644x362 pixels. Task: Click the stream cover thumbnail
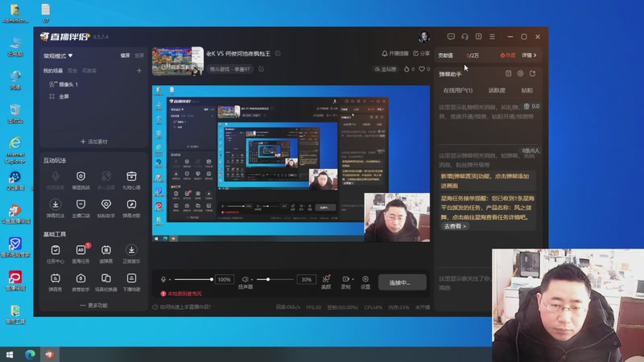[x=178, y=61]
